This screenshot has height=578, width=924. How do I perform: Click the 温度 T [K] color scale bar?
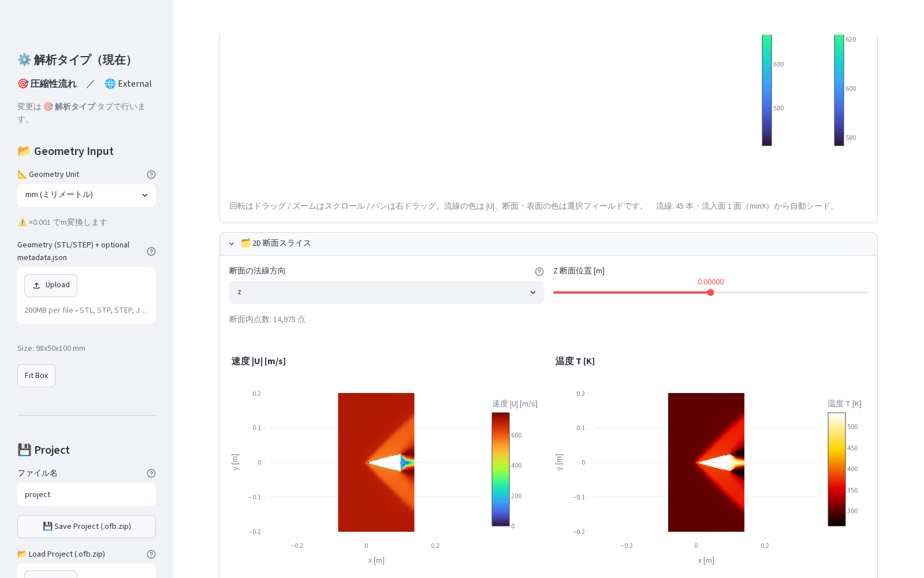pos(837,469)
